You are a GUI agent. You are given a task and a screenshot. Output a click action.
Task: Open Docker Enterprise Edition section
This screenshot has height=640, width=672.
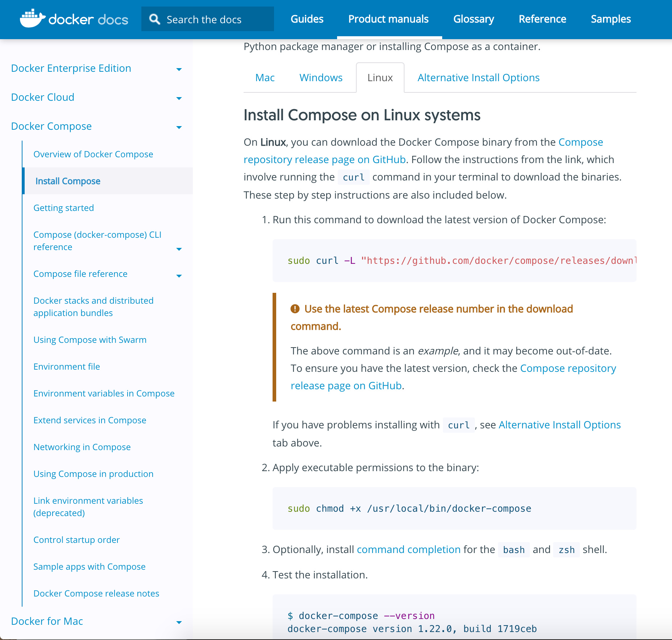click(71, 68)
